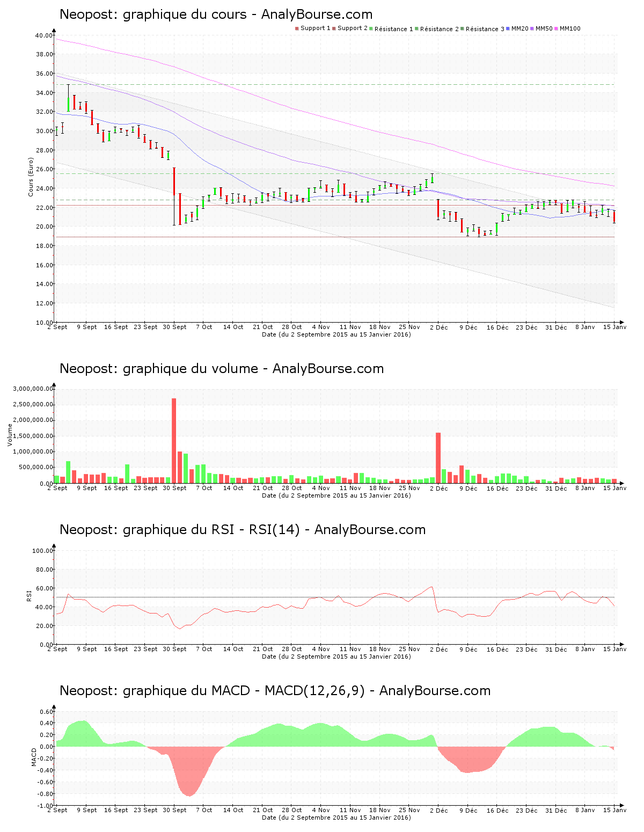644x832 pixels.
Task: Click the 18.00 price axis label
Action: (44, 246)
